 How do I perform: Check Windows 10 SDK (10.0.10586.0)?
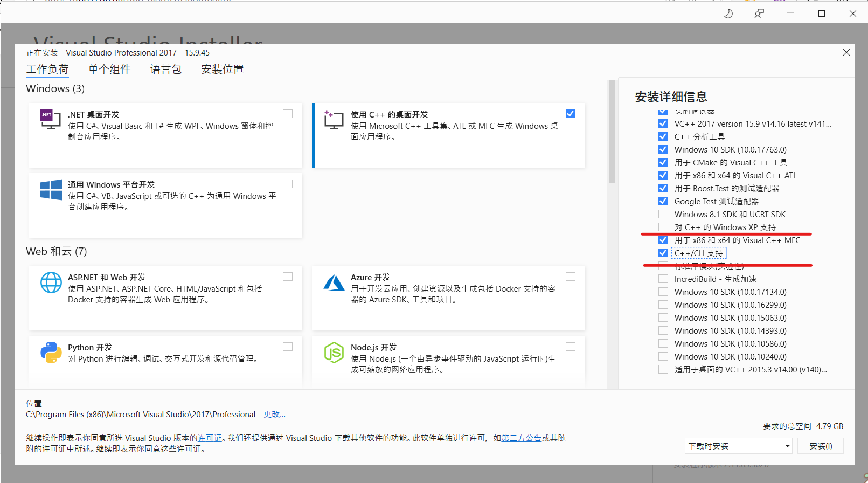663,343
